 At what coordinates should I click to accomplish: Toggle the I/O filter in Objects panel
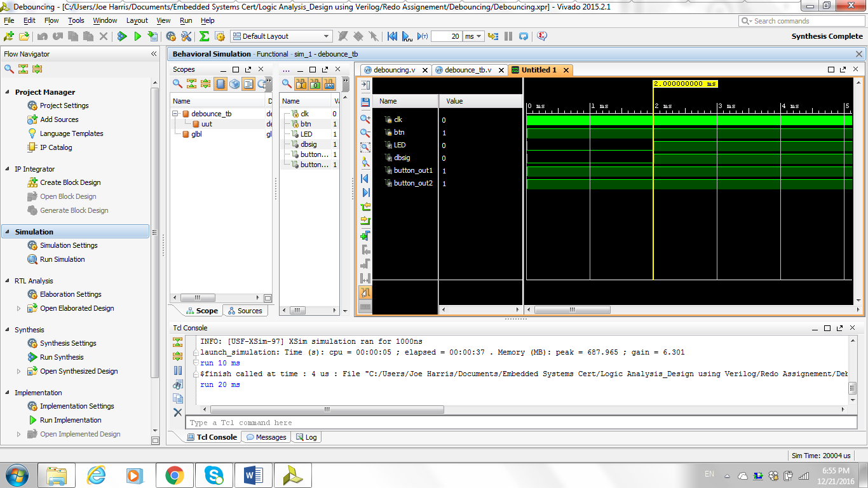pyautogui.click(x=329, y=84)
